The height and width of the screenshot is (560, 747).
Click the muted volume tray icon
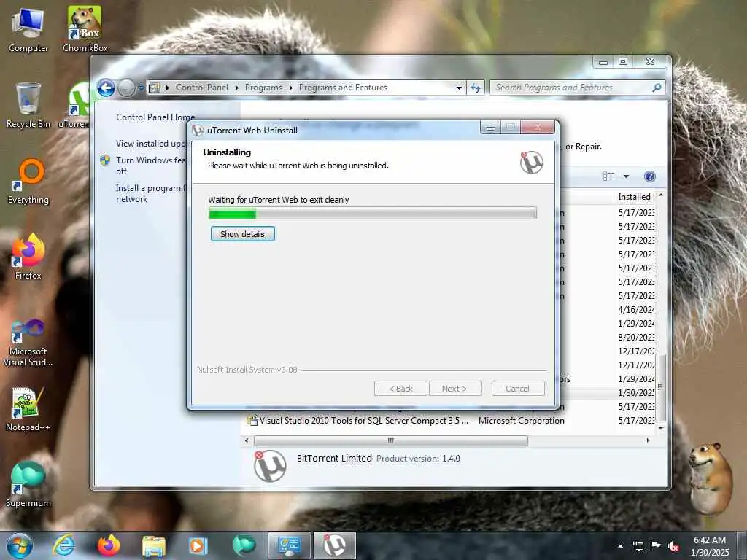673,546
